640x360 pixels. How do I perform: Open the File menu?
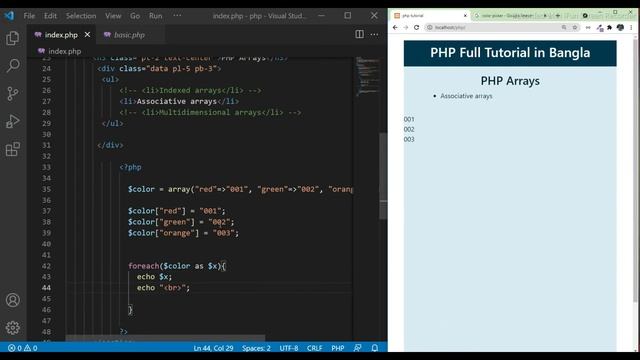click(29, 16)
